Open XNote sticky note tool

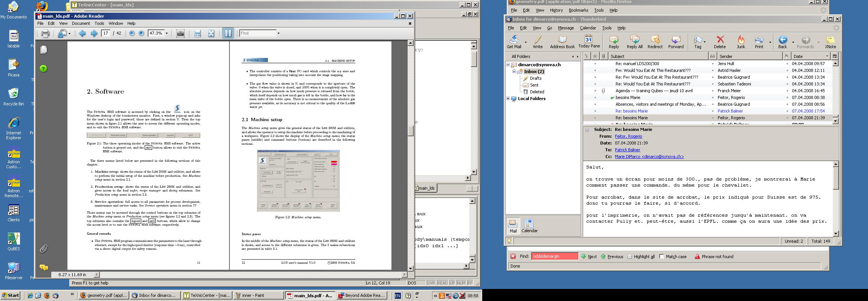[830, 42]
